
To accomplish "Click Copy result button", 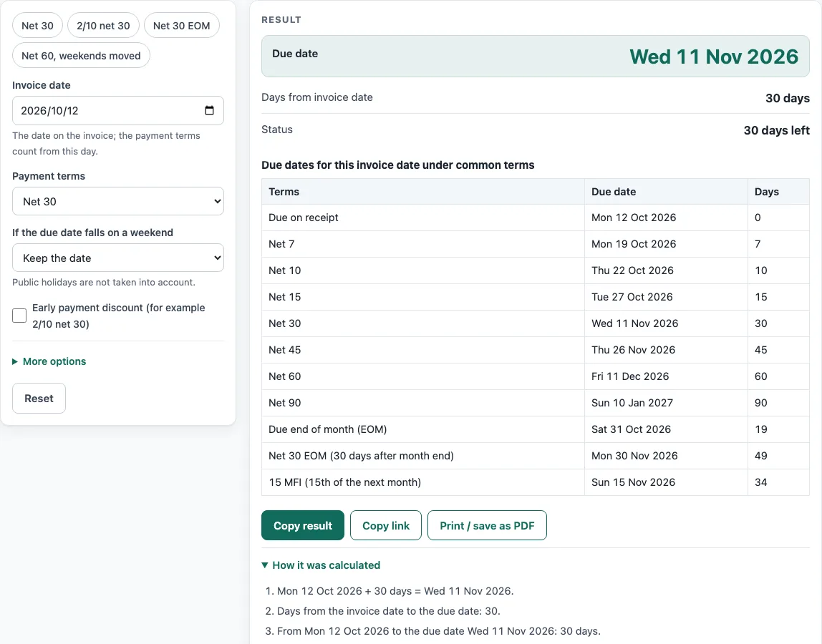I will point(303,525).
